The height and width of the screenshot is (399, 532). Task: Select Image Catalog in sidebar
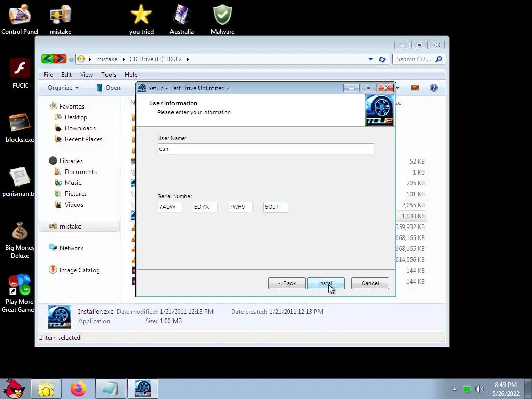click(79, 270)
